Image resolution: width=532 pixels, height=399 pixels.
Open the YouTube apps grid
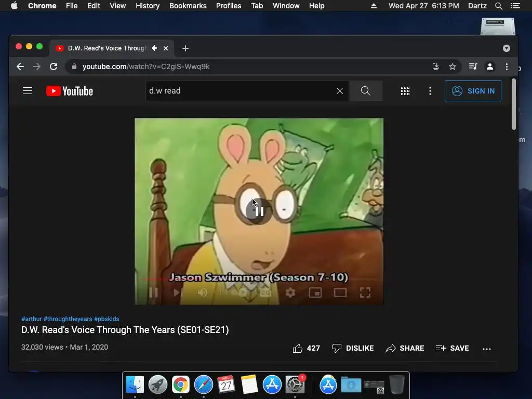(x=405, y=91)
